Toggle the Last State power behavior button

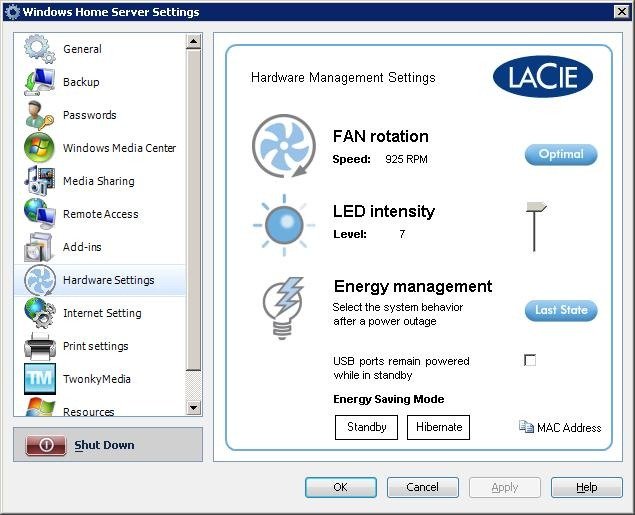click(x=561, y=310)
